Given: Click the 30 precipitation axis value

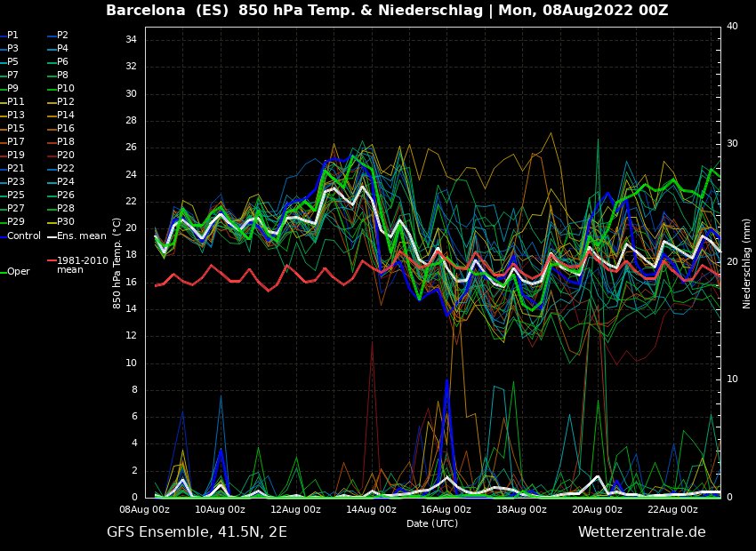Looking at the screenshot, I should pos(732,144).
